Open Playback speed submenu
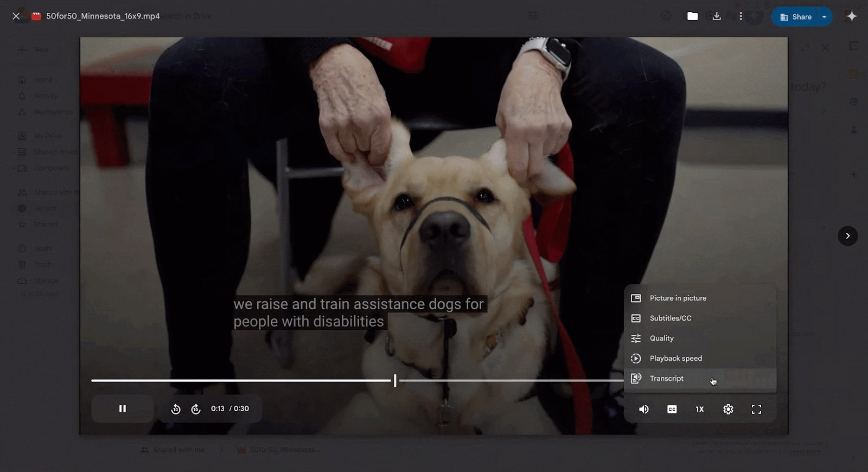Image resolution: width=868 pixels, height=472 pixels. pyautogui.click(x=676, y=358)
